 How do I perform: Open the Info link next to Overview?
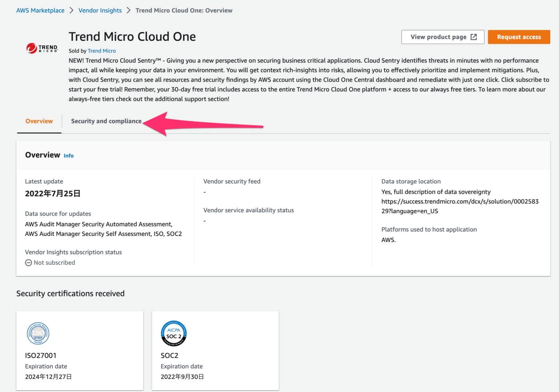click(x=68, y=155)
